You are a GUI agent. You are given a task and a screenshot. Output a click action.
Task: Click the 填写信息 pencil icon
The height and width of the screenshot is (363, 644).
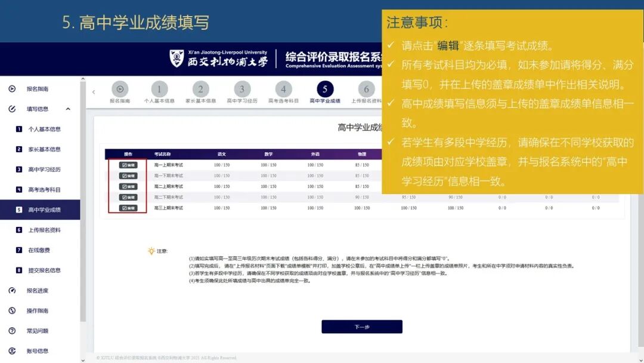tap(13, 109)
